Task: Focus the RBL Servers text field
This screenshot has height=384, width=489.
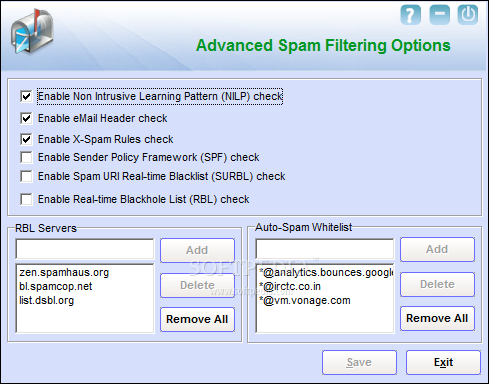Action: tap(85, 249)
